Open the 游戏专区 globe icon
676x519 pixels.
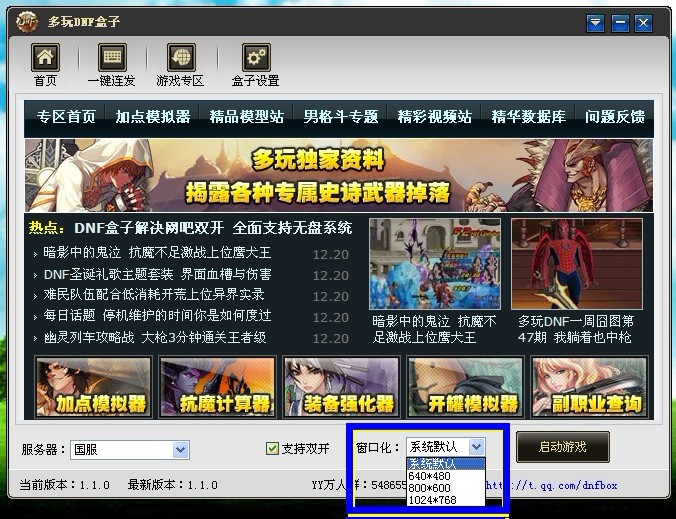point(180,58)
